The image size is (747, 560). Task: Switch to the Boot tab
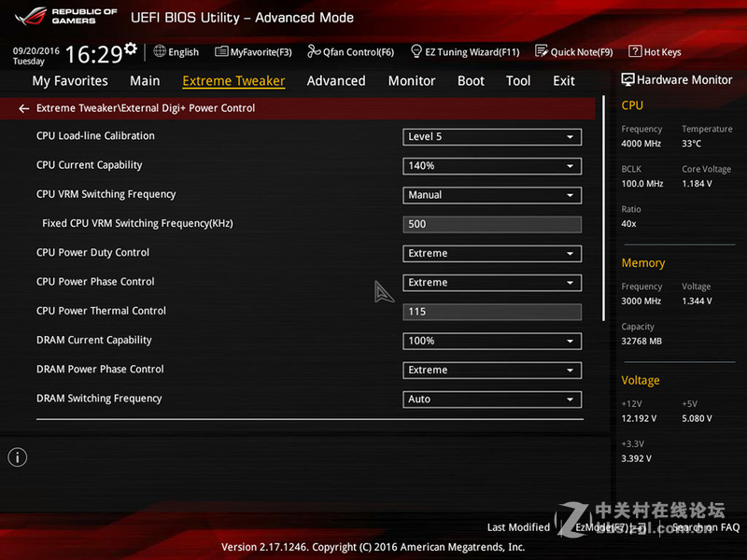[471, 81]
